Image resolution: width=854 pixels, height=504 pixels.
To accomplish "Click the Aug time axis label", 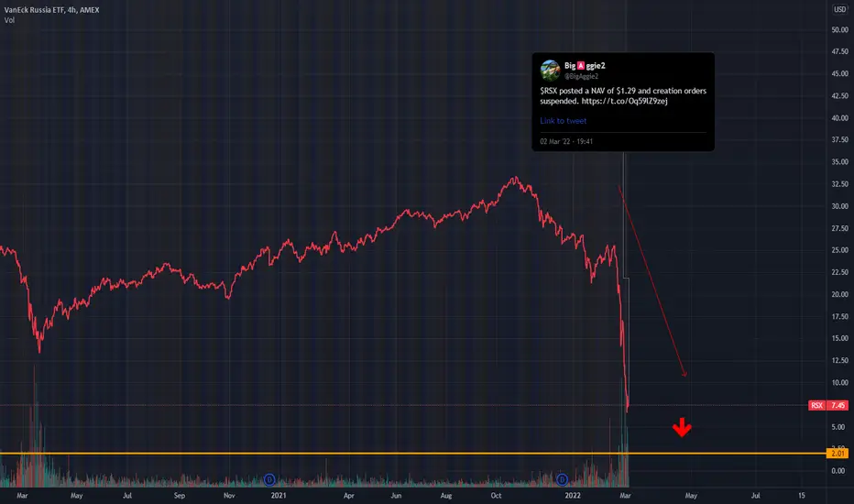I will [446, 496].
